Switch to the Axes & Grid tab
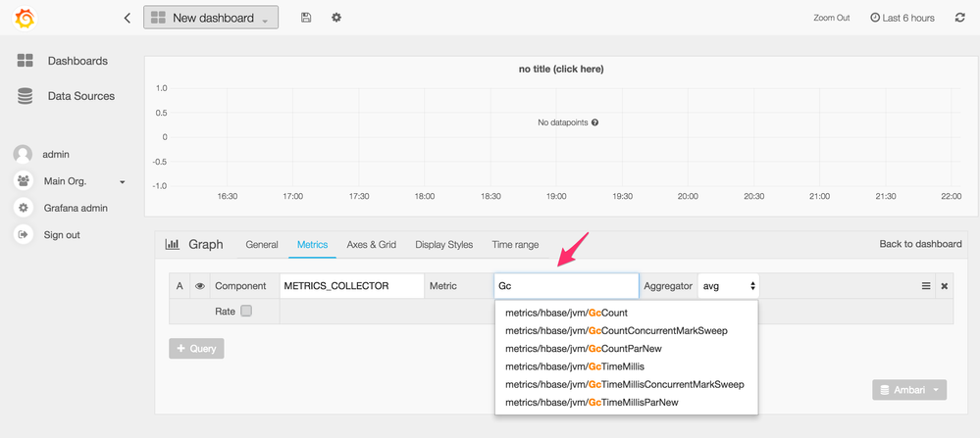The height and width of the screenshot is (438, 980). 371,244
